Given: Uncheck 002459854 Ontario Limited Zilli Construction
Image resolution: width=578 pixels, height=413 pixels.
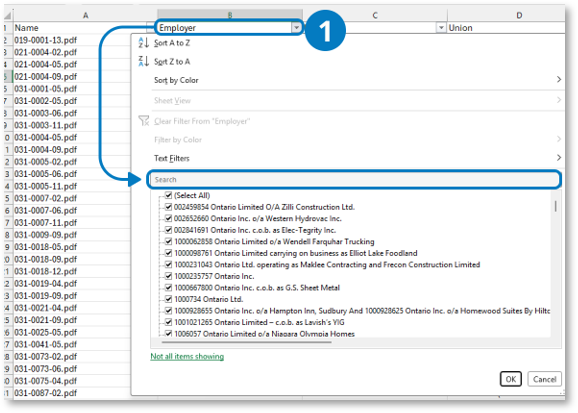Looking at the screenshot, I should 168,206.
